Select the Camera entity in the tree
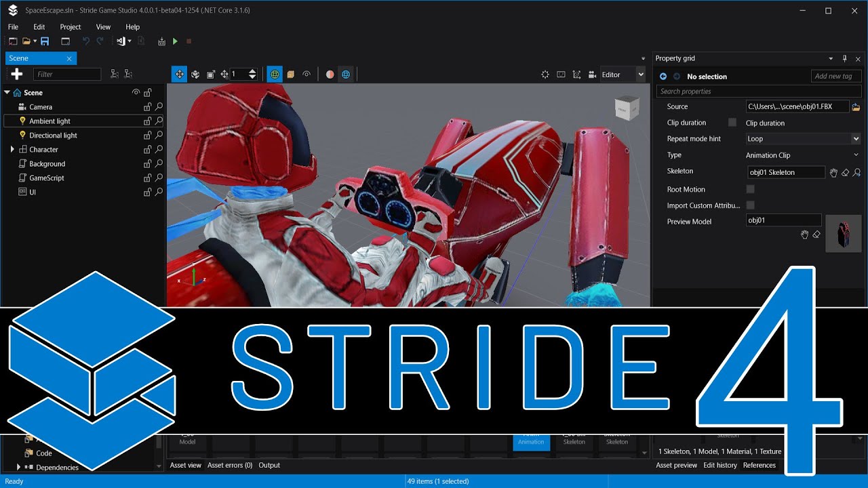868x488 pixels. coord(41,107)
